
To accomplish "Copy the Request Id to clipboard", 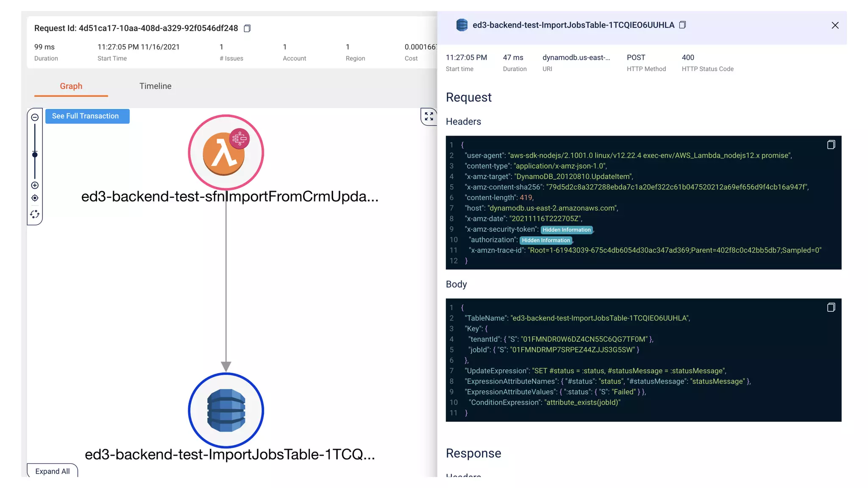I will coord(247,28).
